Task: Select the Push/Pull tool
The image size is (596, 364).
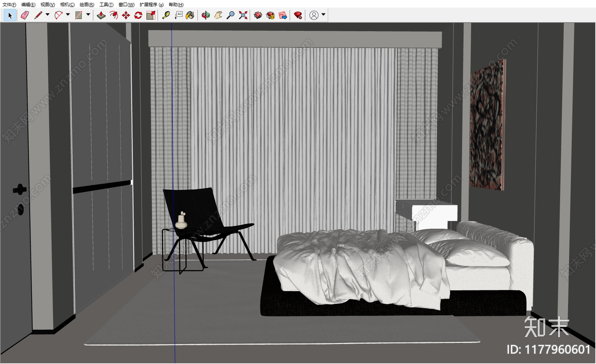Action: tap(101, 15)
